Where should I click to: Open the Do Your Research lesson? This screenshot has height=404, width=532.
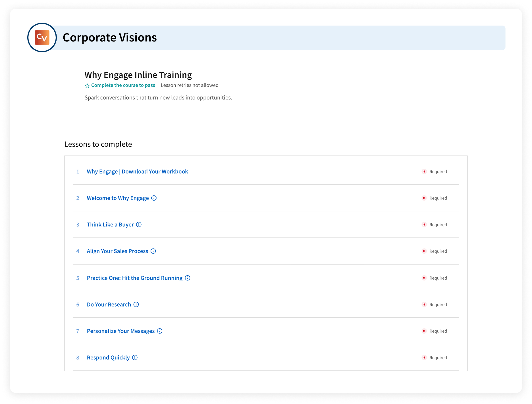109,305
